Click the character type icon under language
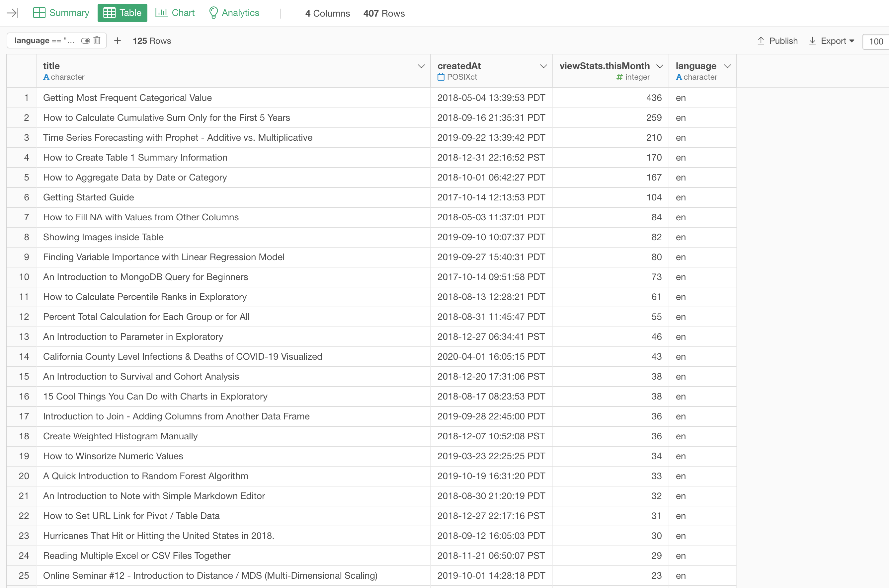The height and width of the screenshot is (588, 889). tap(679, 77)
